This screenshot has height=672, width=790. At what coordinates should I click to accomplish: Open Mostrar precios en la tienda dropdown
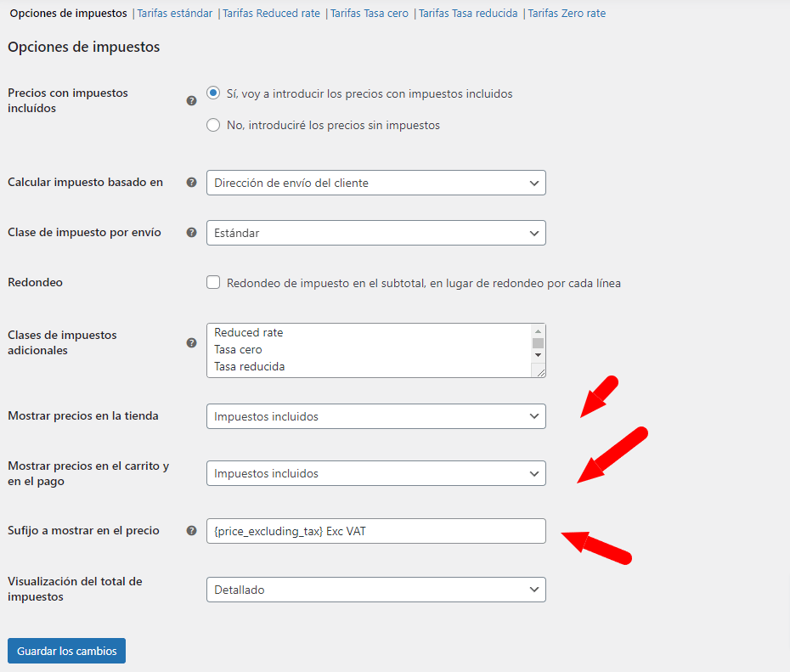[375, 416]
